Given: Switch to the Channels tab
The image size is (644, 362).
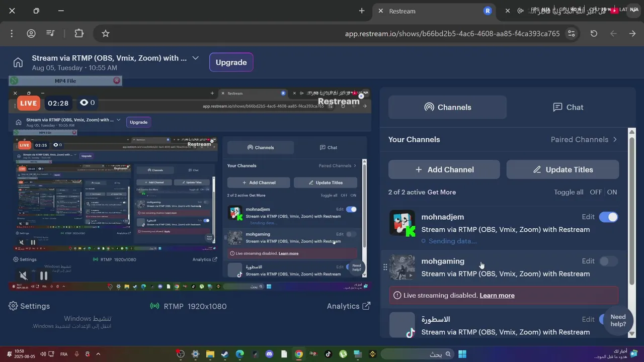Looking at the screenshot, I should 447,107.
